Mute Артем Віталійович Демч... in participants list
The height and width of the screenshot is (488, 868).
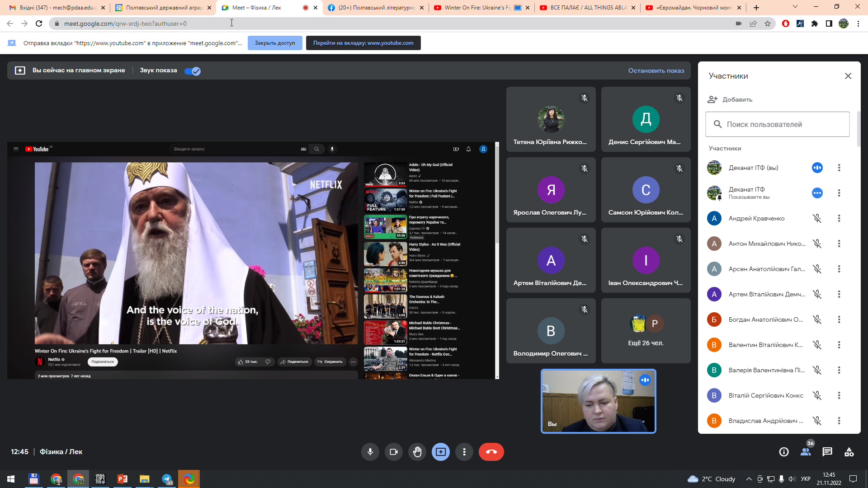point(817,294)
